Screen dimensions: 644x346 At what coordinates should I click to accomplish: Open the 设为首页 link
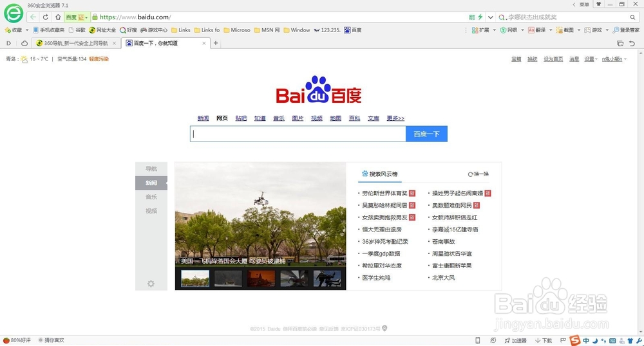[x=553, y=59]
